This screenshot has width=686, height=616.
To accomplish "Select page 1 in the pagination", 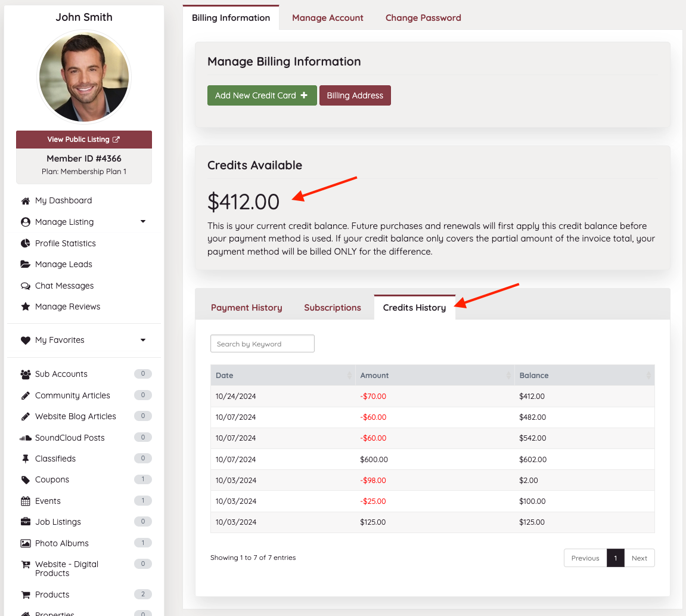I will 615,558.
